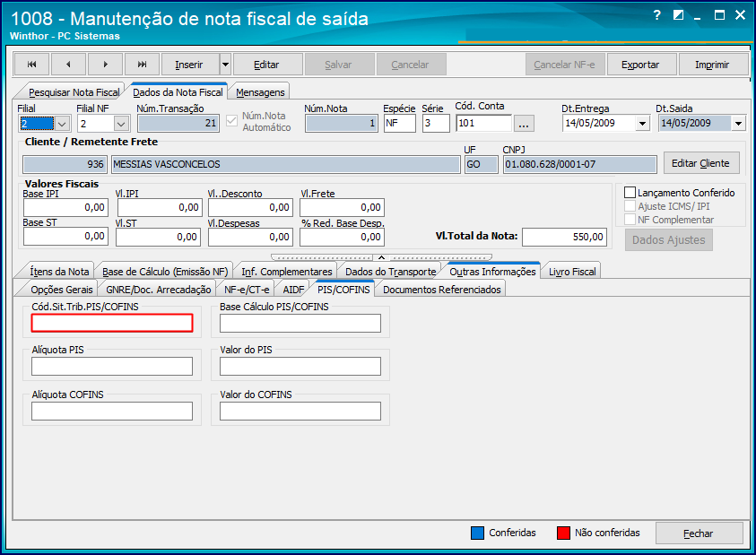Focus Base Cálculo PIS/COFINS field
756x555 pixels.
pyautogui.click(x=300, y=323)
